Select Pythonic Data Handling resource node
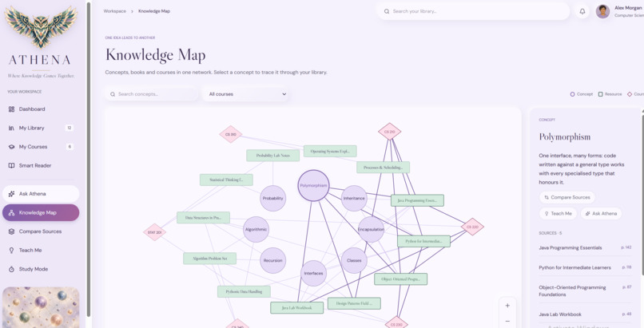644x328 pixels. tap(244, 291)
